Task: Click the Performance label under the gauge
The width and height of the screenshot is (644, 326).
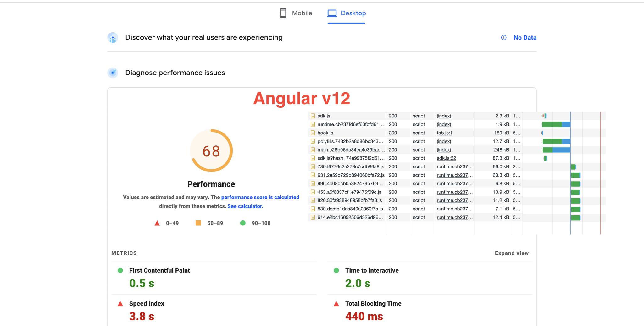Action: (x=211, y=184)
